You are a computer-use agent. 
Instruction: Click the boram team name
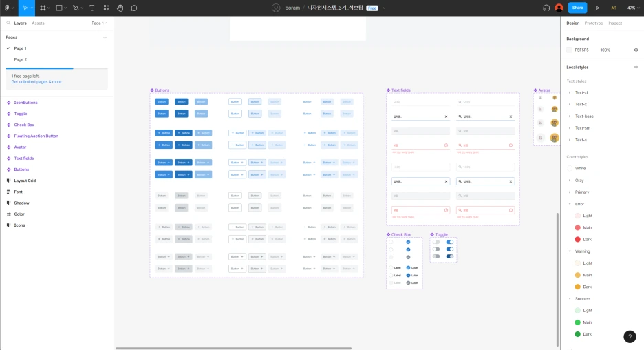coord(292,8)
